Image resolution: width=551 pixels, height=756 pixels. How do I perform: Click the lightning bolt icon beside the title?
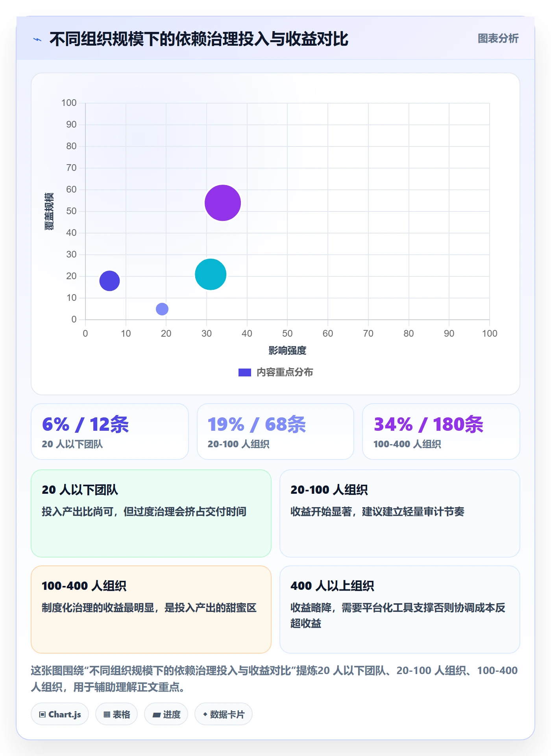pyautogui.click(x=37, y=39)
